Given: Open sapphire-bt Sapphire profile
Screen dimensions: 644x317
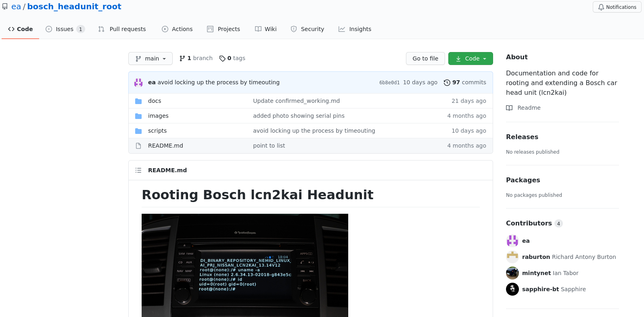Looking at the screenshot, I should pyautogui.click(x=554, y=289).
